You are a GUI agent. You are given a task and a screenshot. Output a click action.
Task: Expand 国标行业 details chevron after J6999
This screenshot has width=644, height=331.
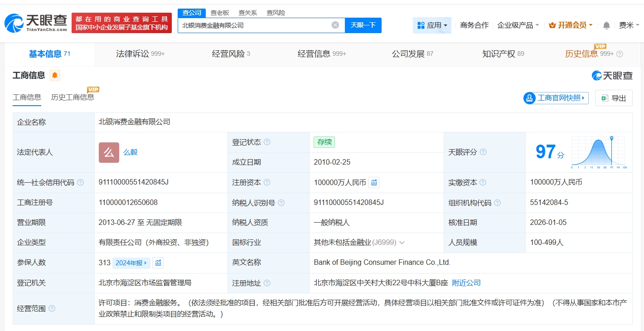point(402,243)
